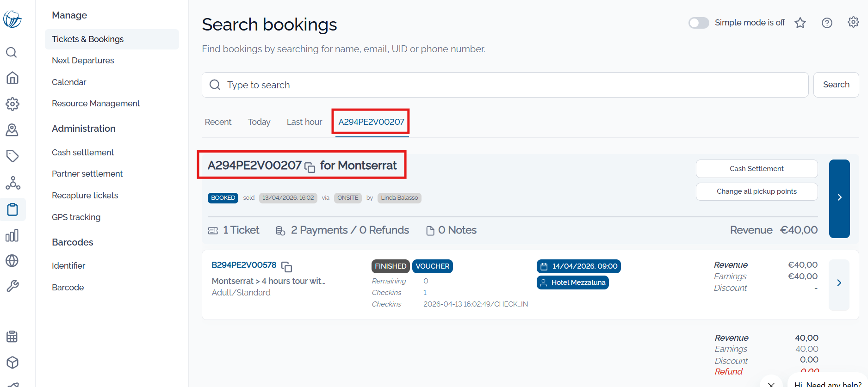Open the cube package icon in sidebar
The height and width of the screenshot is (387, 868).
coord(12,362)
